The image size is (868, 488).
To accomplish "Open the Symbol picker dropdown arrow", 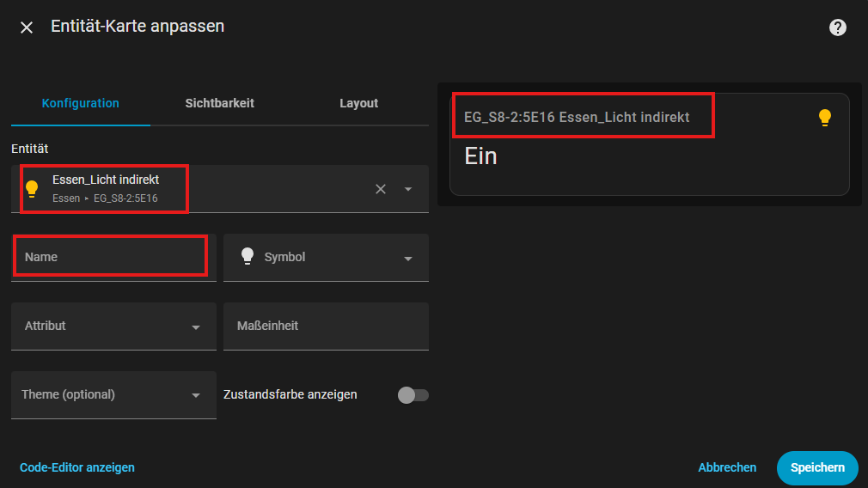I will (x=408, y=258).
